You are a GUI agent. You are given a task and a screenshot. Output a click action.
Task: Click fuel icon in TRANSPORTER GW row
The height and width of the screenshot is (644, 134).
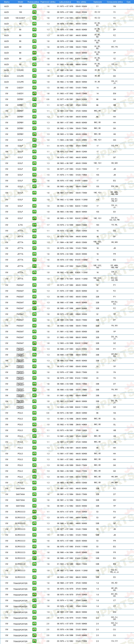[x=34, y=612]
